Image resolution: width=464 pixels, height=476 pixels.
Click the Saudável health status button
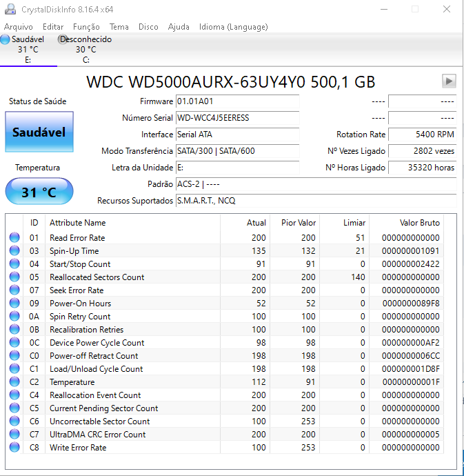(39, 132)
